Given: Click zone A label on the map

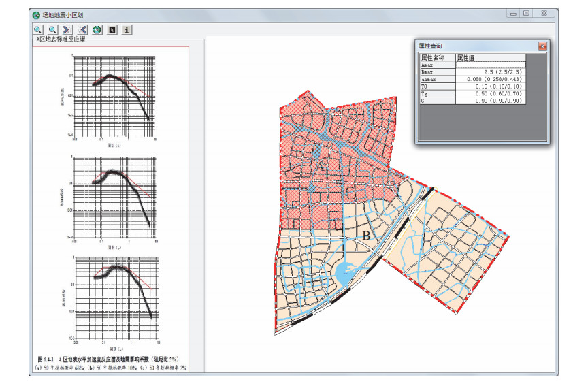Looking at the screenshot, I should (321, 165).
